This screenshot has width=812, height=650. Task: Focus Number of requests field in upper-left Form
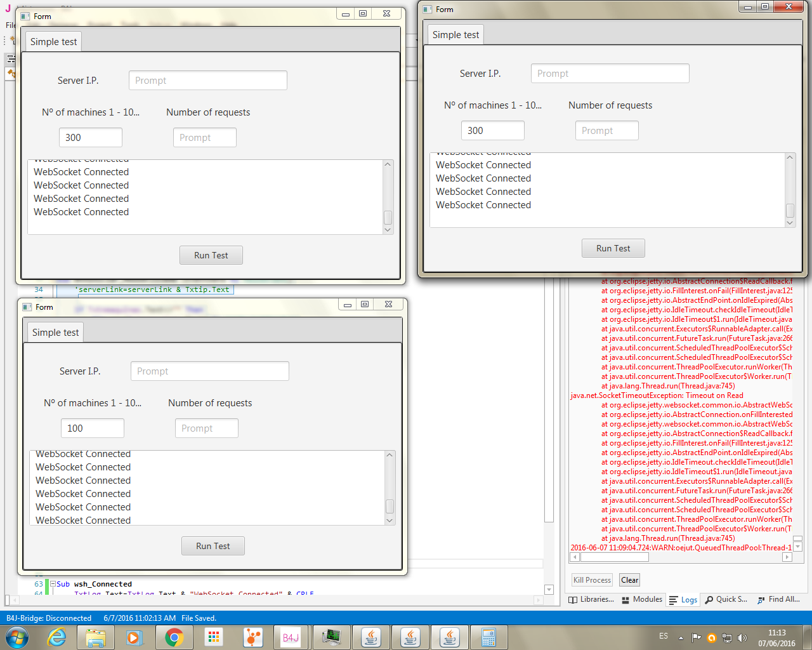[205, 138]
